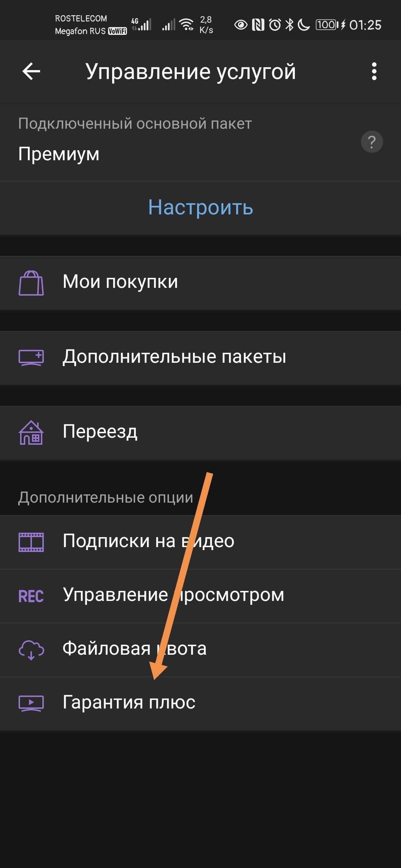The height and width of the screenshot is (868, 401).
Task: Tap the cloud download icon
Action: (x=31, y=650)
